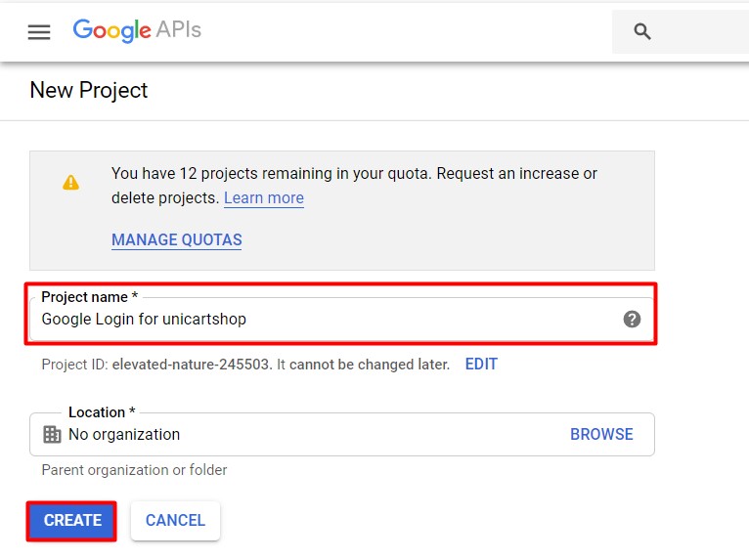This screenshot has height=560, width=749.
Task: Select the No organization location field
Action: (x=342, y=435)
